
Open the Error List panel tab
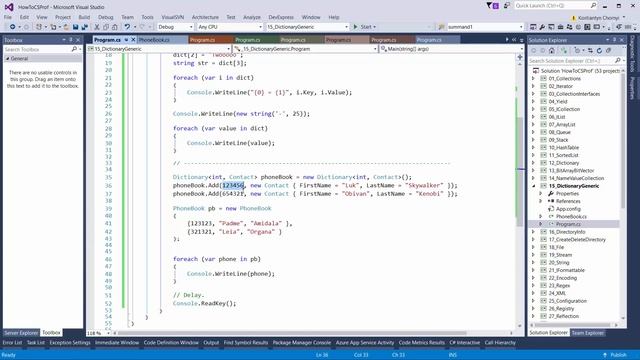point(13,343)
